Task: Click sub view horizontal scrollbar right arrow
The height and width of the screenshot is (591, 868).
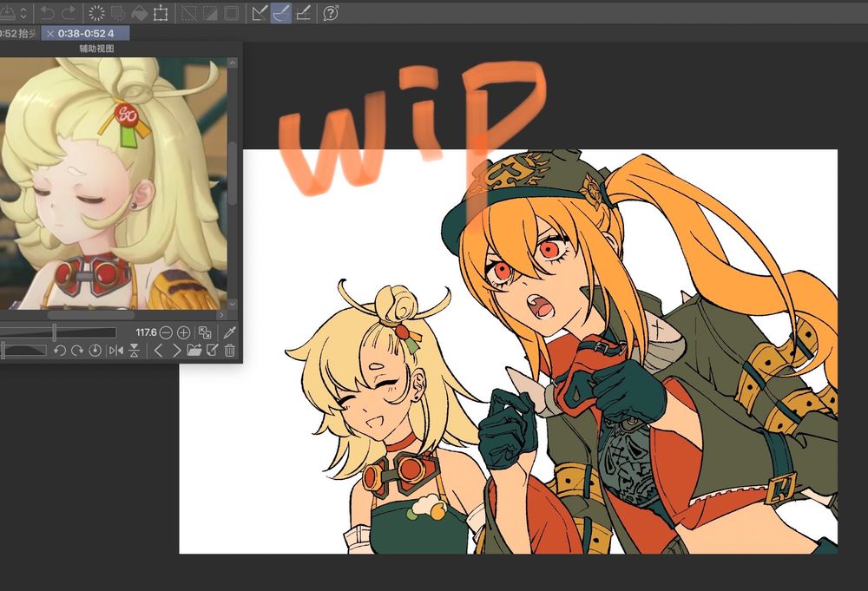Action: (x=222, y=315)
